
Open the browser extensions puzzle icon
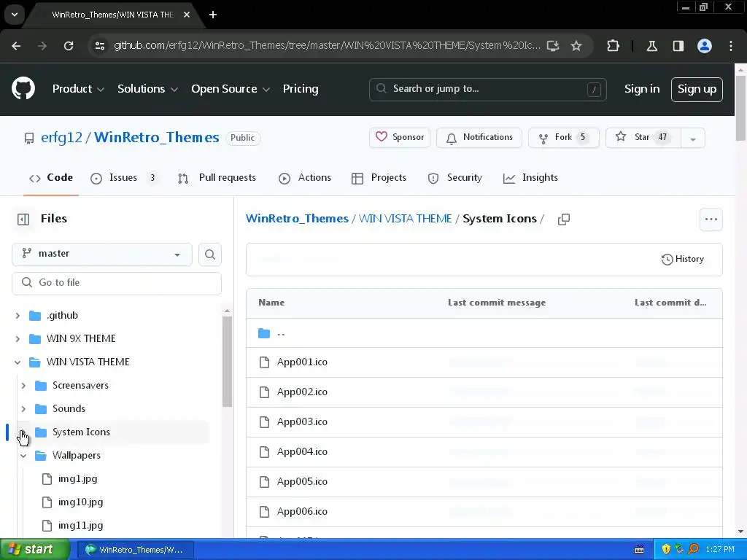click(613, 46)
